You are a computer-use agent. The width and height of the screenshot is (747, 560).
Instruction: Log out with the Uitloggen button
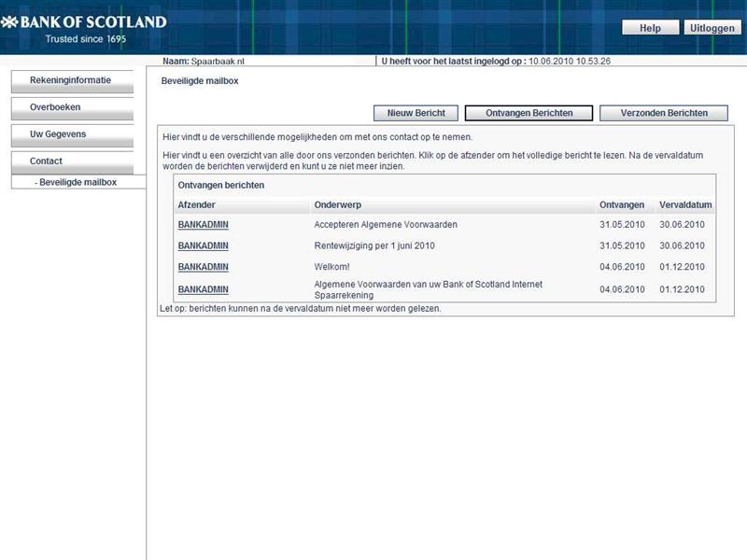[712, 28]
